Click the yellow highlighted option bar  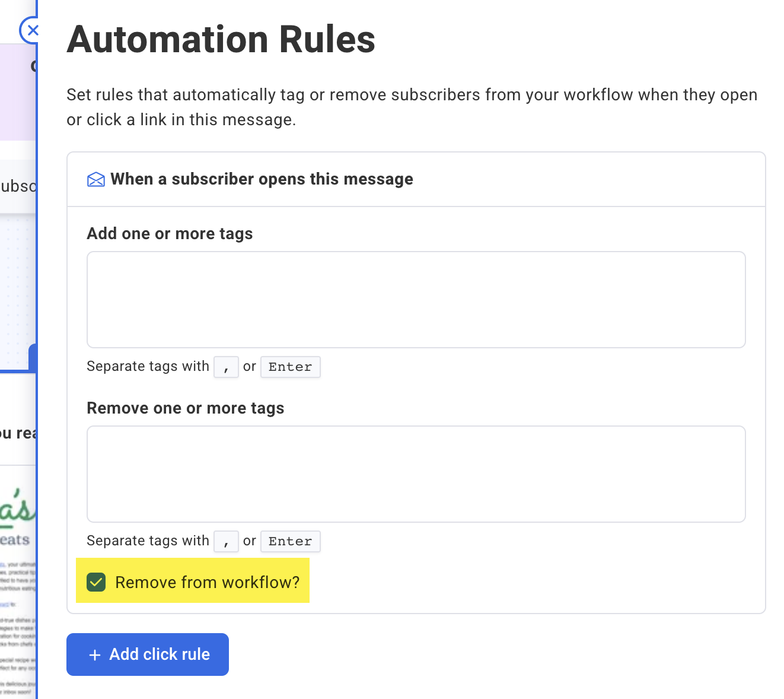[192, 581]
